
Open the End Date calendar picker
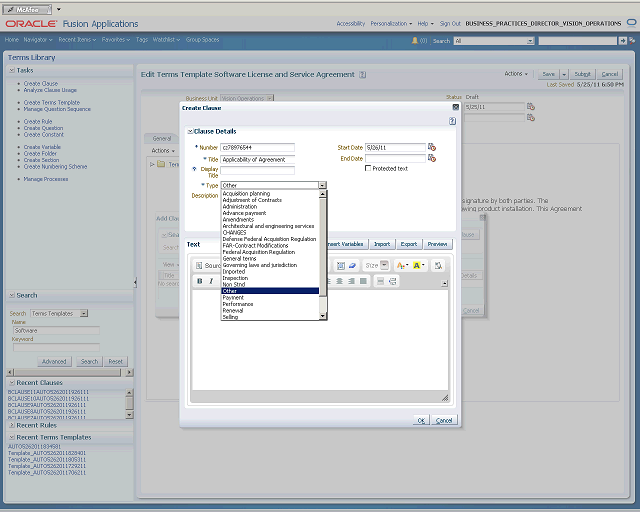432,158
